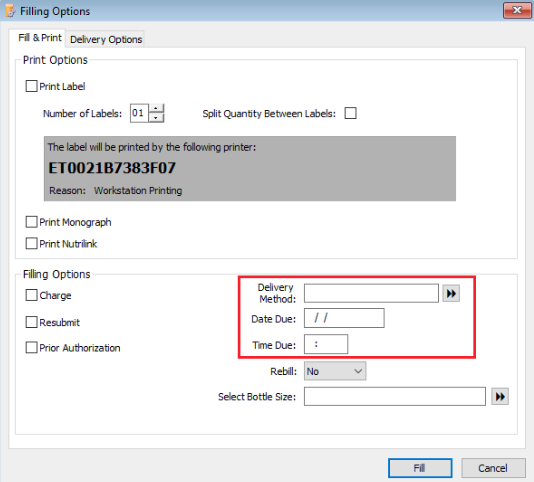The image size is (534, 482).
Task: Focus the Date Due field
Action: [x=344, y=318]
